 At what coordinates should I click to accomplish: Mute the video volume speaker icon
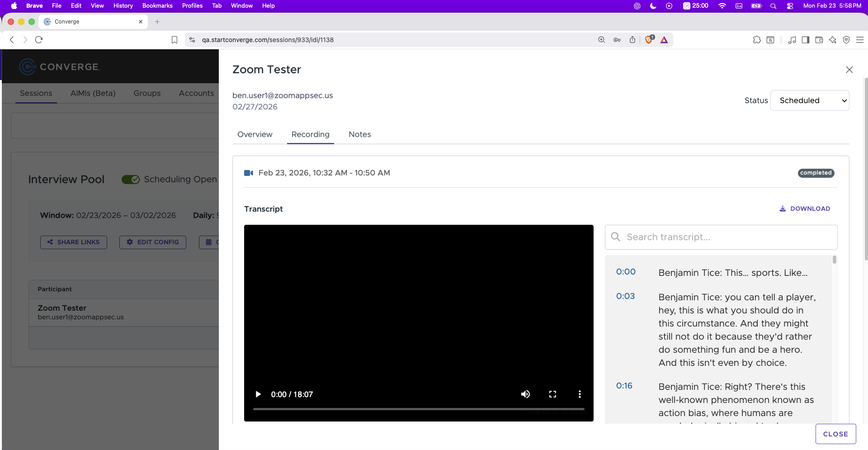pyautogui.click(x=525, y=394)
